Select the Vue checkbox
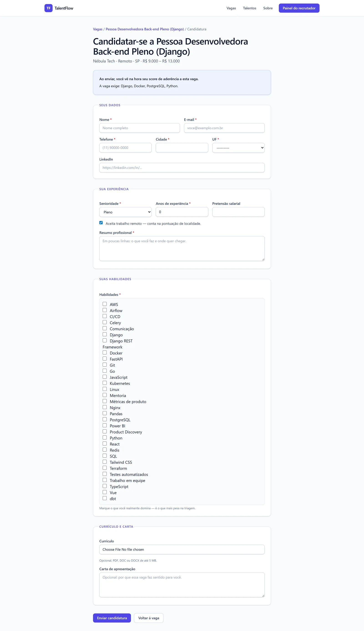 tap(105, 492)
